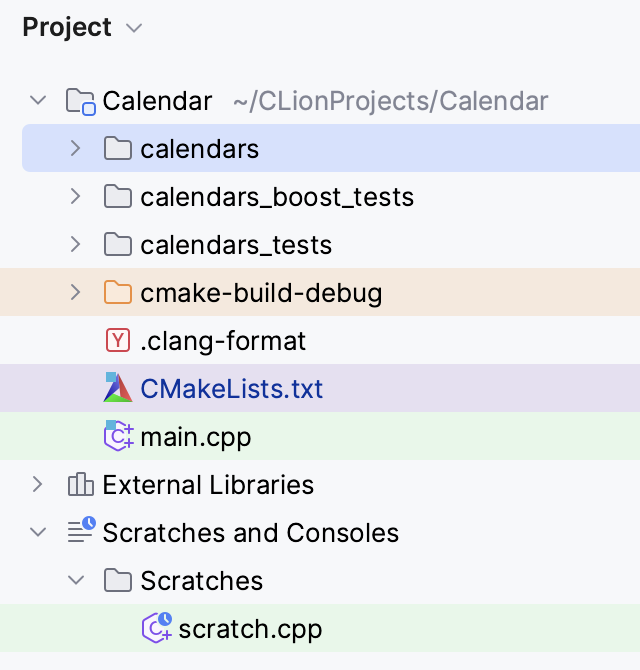Click the Project panel title

(x=67, y=27)
